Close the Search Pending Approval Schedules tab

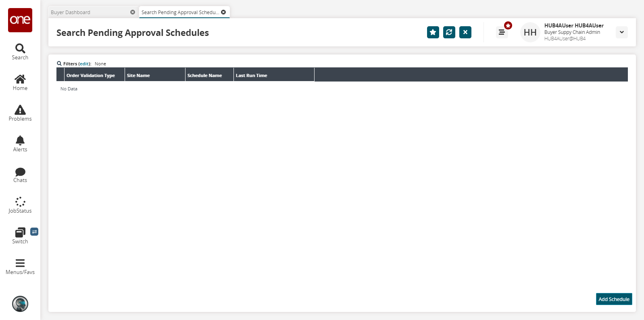(223, 12)
